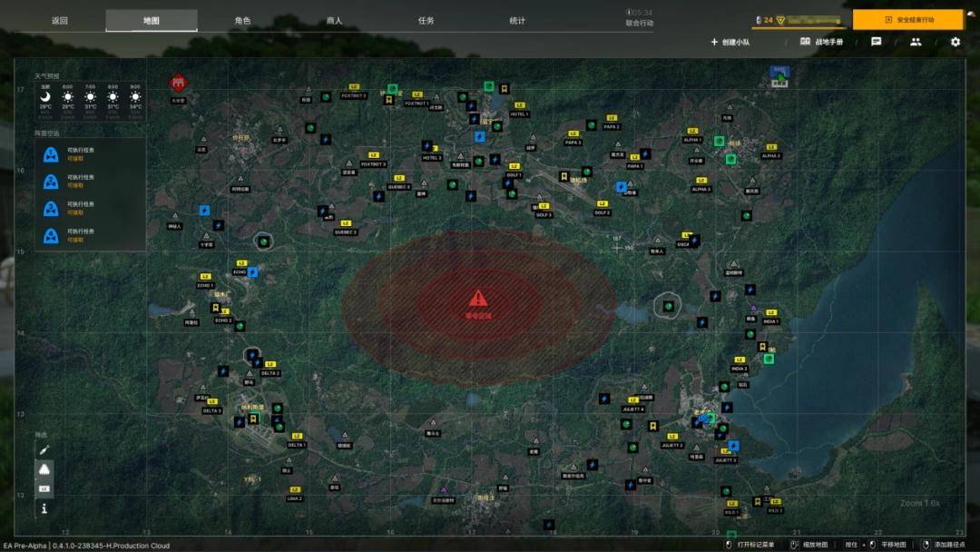The image size is (980, 552).
Task: Toggle the syringe filter in map filters
Action: coord(44,449)
